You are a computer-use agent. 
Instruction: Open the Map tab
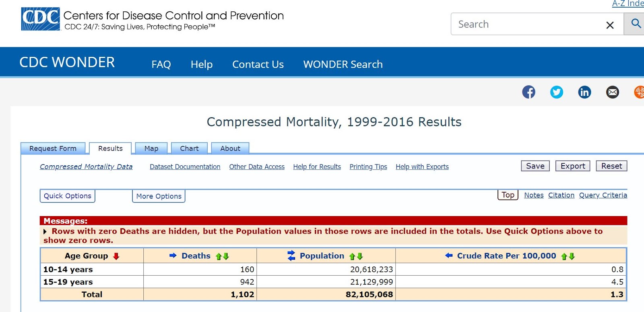pyautogui.click(x=151, y=148)
